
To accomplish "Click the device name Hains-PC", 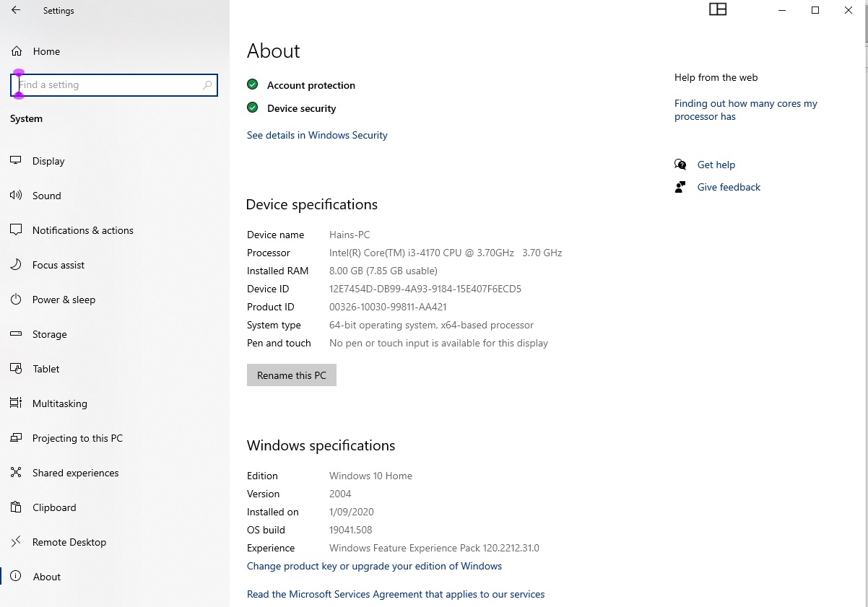I will click(x=350, y=235).
